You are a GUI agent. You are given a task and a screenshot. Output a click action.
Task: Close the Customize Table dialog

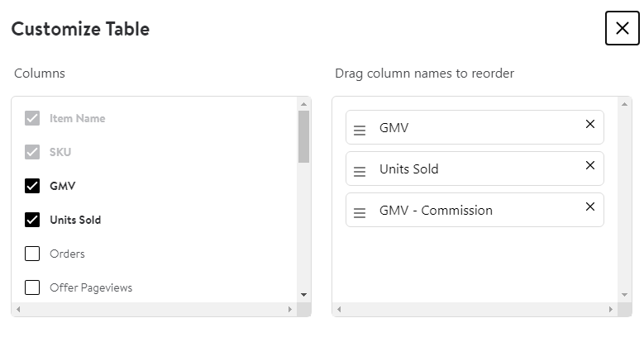pos(623,28)
